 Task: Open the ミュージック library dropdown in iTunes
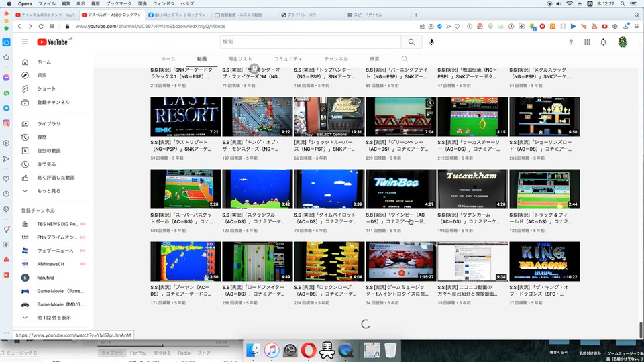(x=19, y=353)
